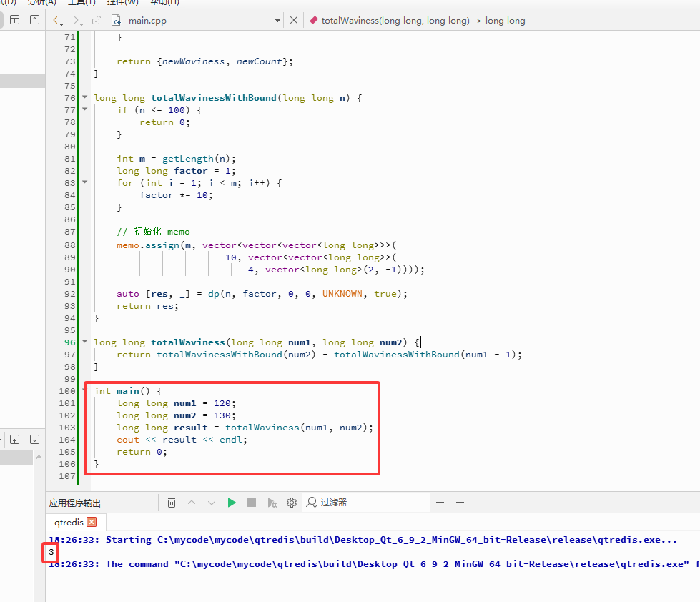
Task: Collapse the totalWaviness function at line 96
Action: coord(85,341)
